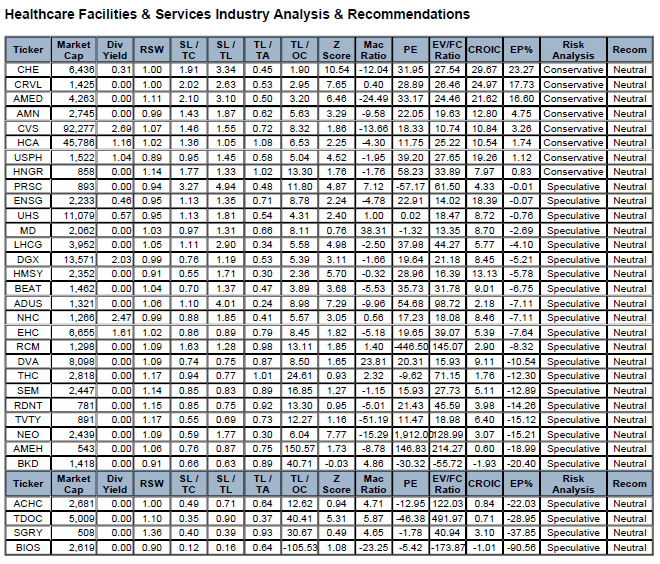This screenshot has width=660, height=564.
Task: Select the AMN ticker cell
Action: pyautogui.click(x=28, y=114)
